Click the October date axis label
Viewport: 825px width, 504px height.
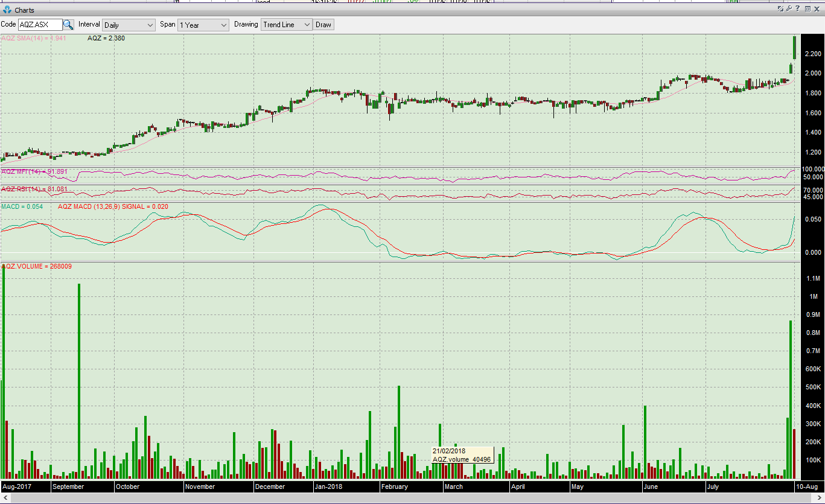pyautogui.click(x=128, y=486)
